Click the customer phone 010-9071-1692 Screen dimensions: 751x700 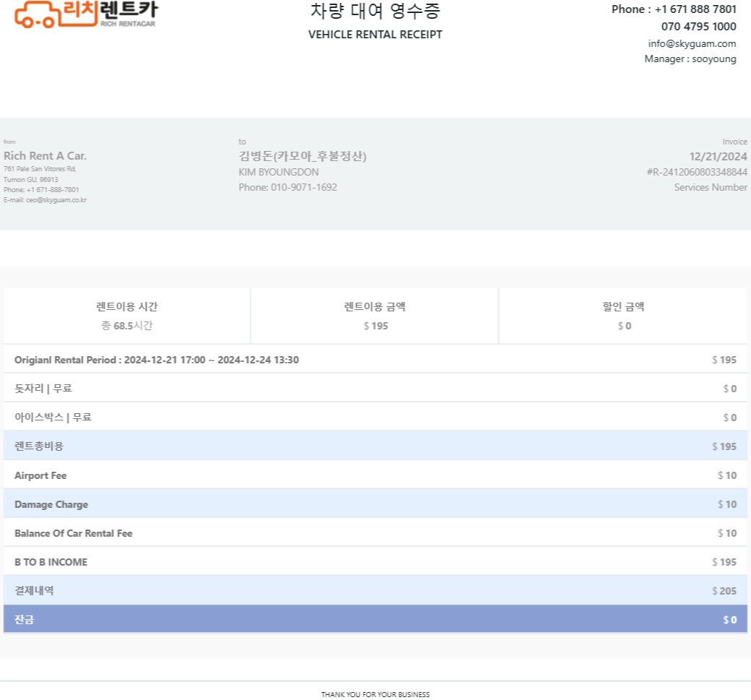tap(287, 187)
